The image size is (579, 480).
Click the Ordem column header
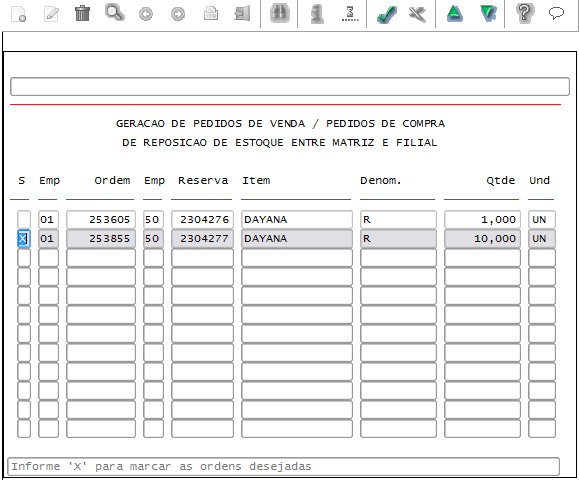(x=112, y=181)
